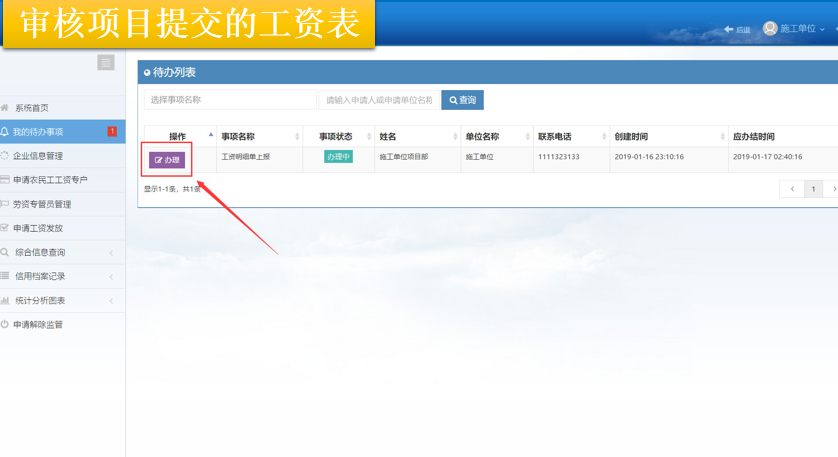The width and height of the screenshot is (838, 457).
Task: Click the power icon beside 申请解除监管
Action: 5,325
